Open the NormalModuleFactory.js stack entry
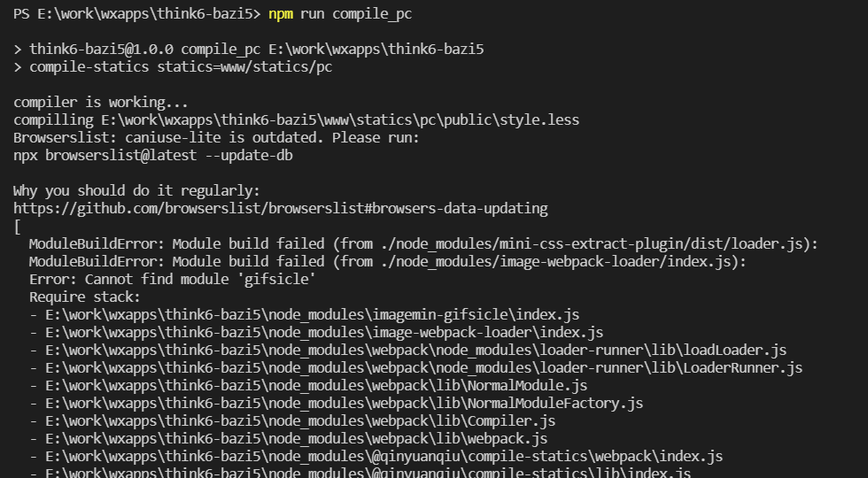The image size is (868, 478). point(345,404)
